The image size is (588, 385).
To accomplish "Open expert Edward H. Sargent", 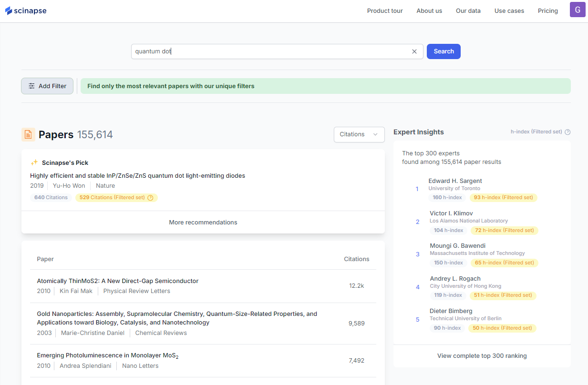I will (x=455, y=181).
